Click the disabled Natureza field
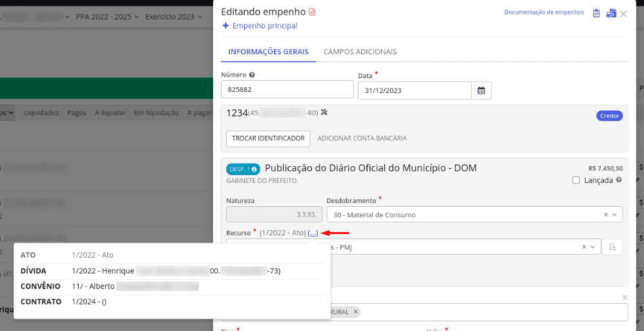The image size is (644, 331). pyautogui.click(x=274, y=215)
